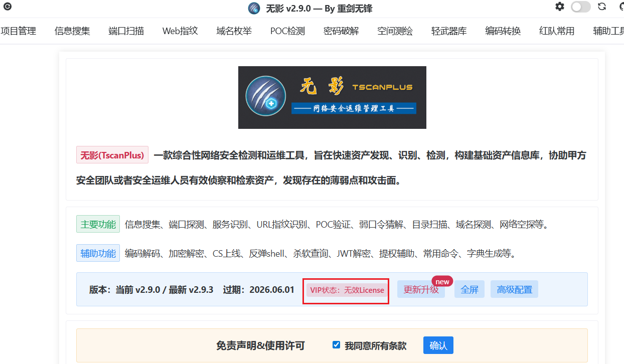Open the 密码破解 menu
The height and width of the screenshot is (364, 624).
341,31
